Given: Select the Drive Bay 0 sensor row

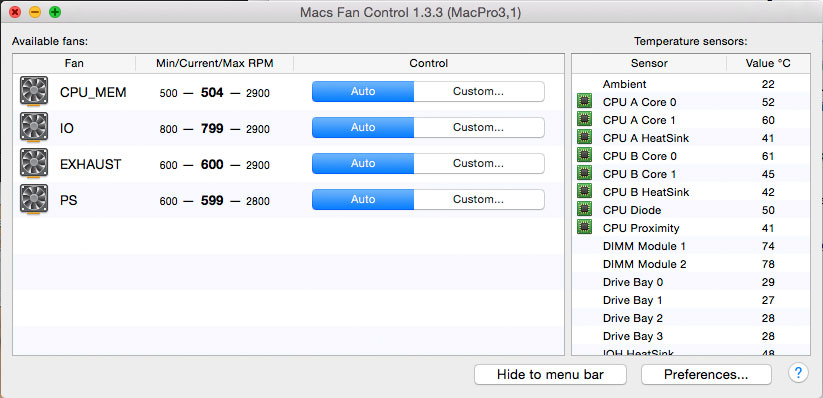Looking at the screenshot, I should pyautogui.click(x=691, y=282).
